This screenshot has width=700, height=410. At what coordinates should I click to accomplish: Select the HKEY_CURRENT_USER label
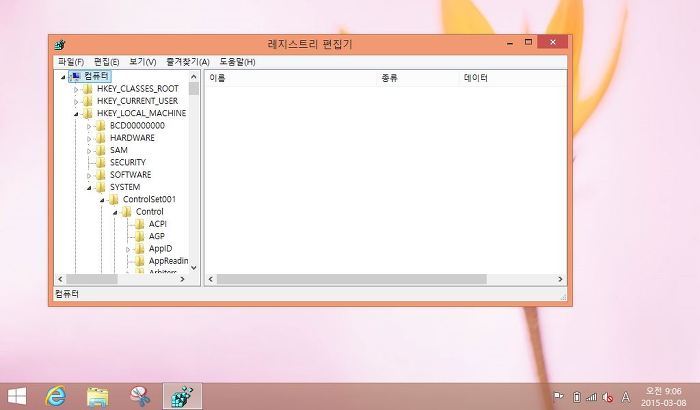(138, 101)
